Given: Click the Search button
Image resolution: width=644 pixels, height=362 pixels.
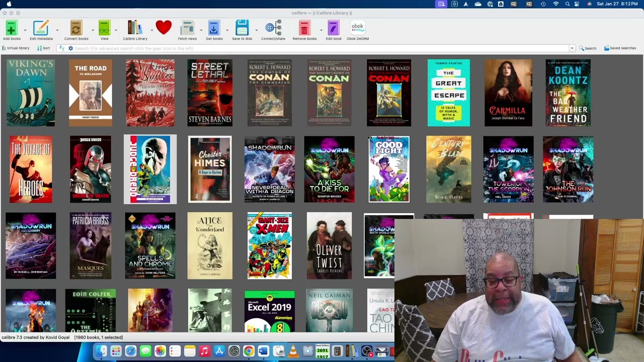Looking at the screenshot, I should [x=588, y=48].
